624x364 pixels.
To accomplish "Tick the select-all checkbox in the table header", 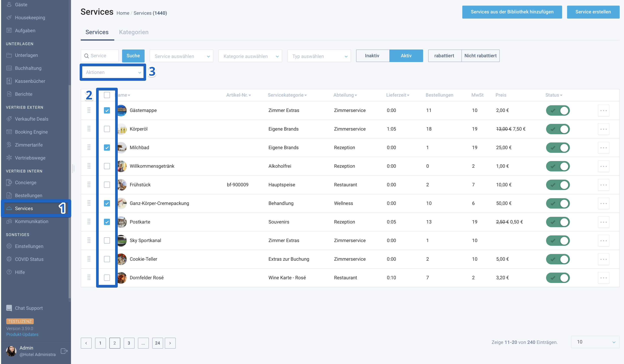I will (107, 95).
